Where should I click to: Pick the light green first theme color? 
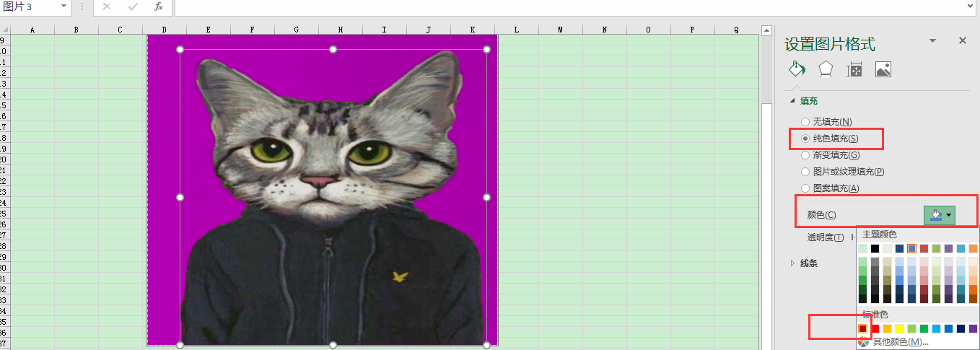point(863,248)
